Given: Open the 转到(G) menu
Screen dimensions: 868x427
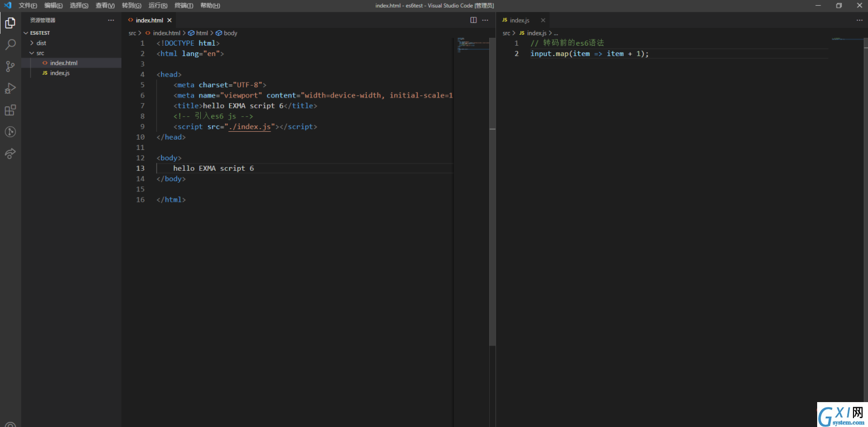Looking at the screenshot, I should [131, 6].
